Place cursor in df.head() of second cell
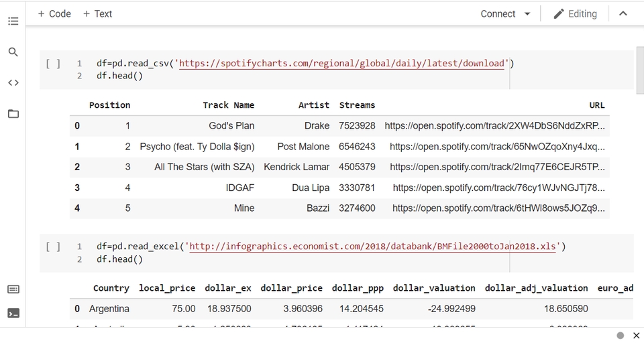This screenshot has width=644, height=343. [119, 259]
